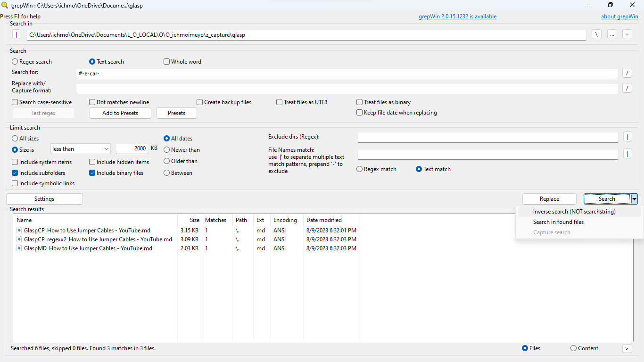Open Search button dropdown arrow
The image size is (644, 362).
pyautogui.click(x=634, y=199)
